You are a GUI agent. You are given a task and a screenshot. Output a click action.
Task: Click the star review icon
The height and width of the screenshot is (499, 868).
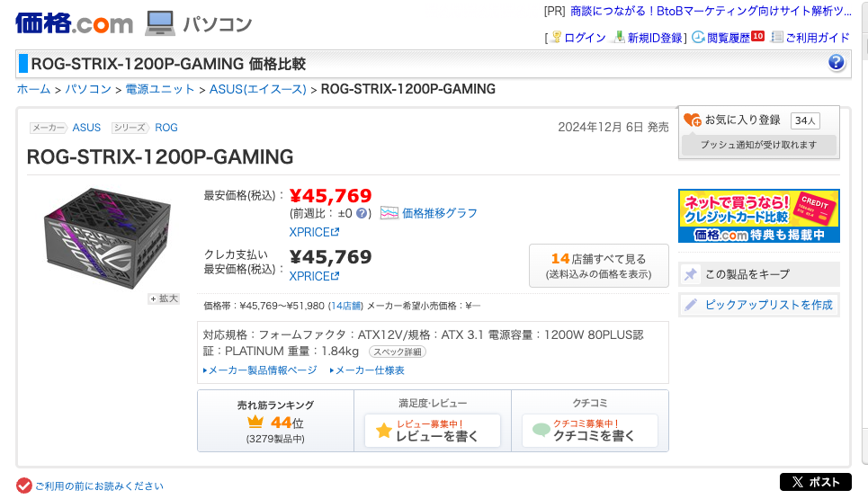pos(383,431)
